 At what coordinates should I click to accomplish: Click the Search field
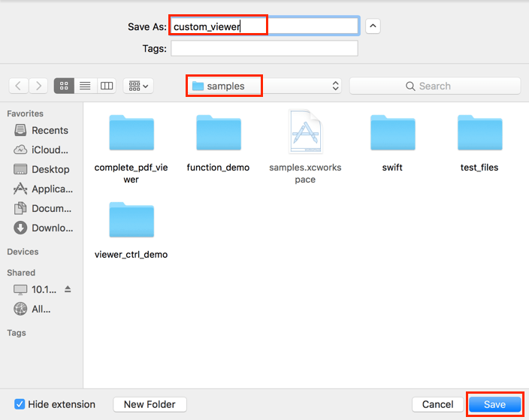pos(435,86)
